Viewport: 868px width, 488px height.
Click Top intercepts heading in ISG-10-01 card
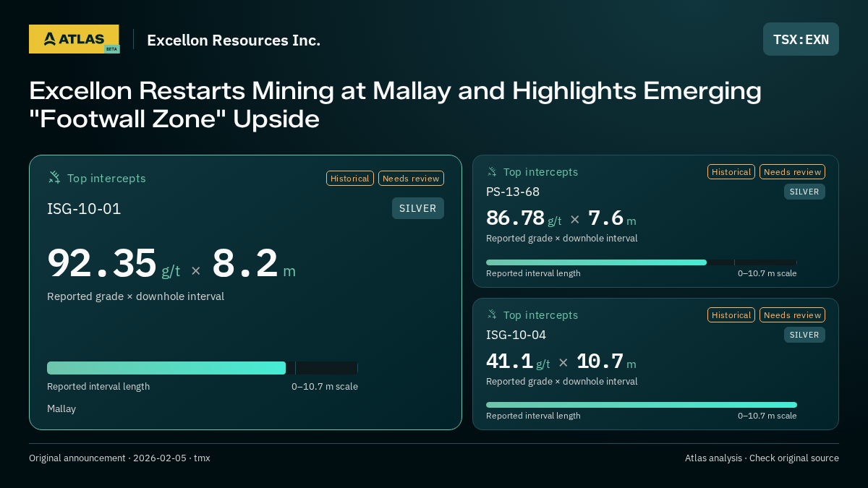pyautogui.click(x=106, y=179)
